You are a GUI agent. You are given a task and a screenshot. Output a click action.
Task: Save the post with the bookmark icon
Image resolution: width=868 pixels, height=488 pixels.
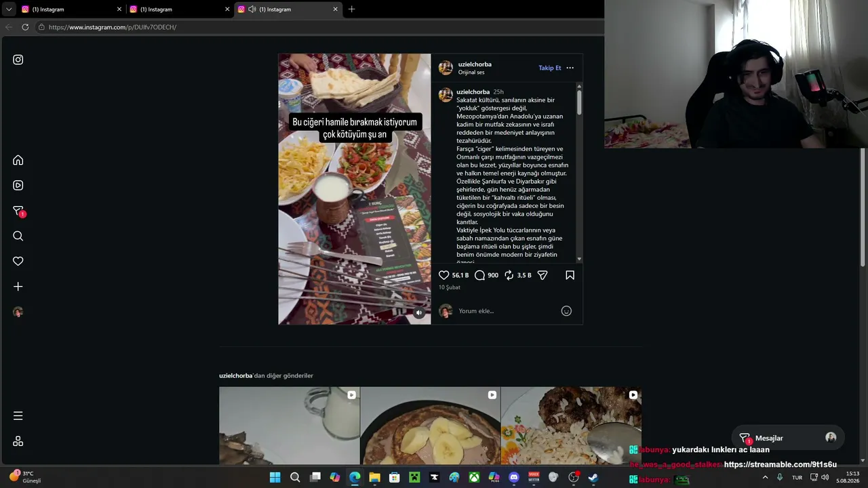pos(570,275)
